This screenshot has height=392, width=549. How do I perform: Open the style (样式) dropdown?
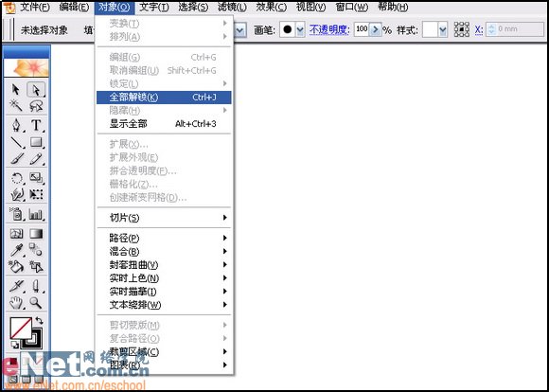(443, 30)
